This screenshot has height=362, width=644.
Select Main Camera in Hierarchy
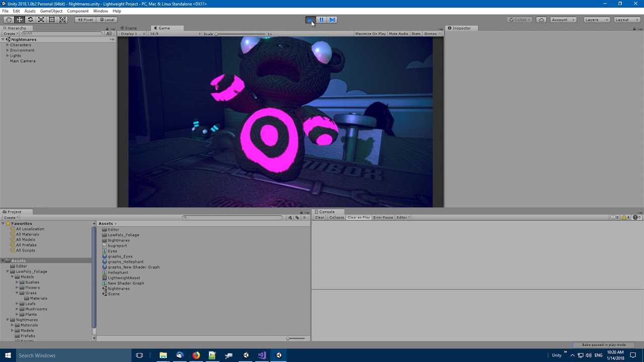[x=23, y=61]
